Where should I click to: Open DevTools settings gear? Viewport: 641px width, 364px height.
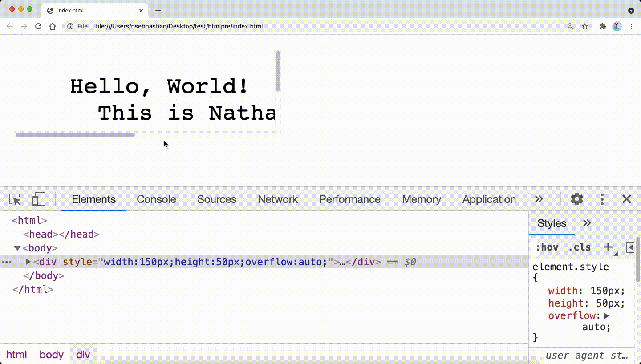[576, 199]
